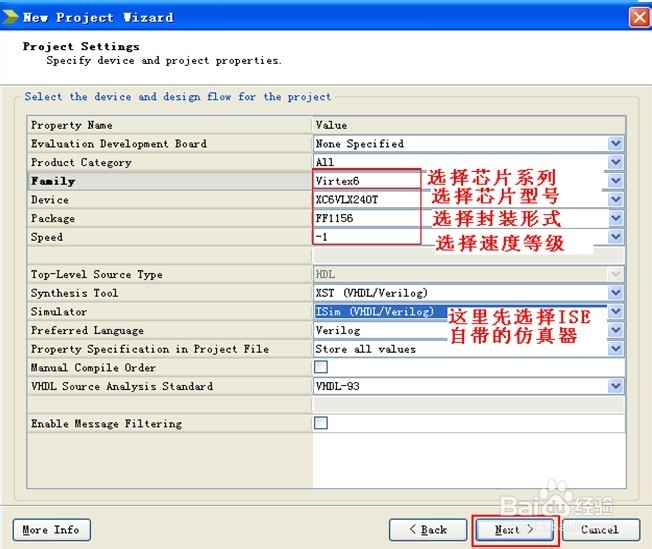Open Family dropdown arrow
Image resolution: width=652 pixels, height=549 pixels.
coord(615,181)
